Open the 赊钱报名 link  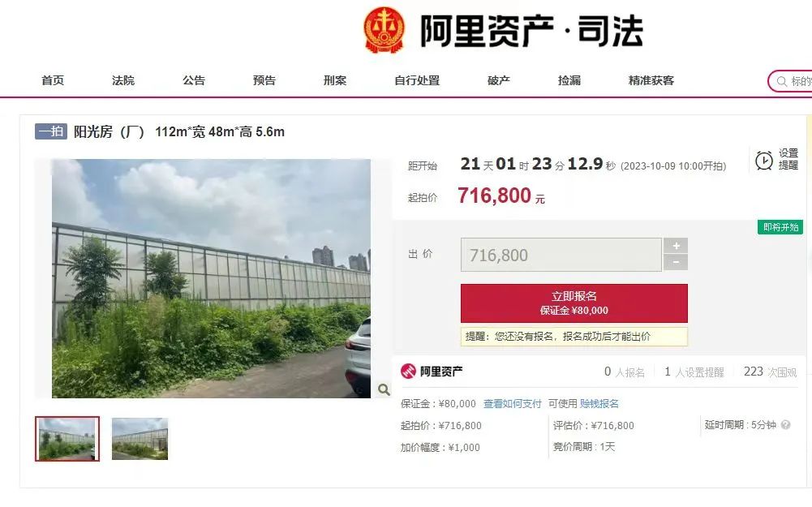click(599, 404)
